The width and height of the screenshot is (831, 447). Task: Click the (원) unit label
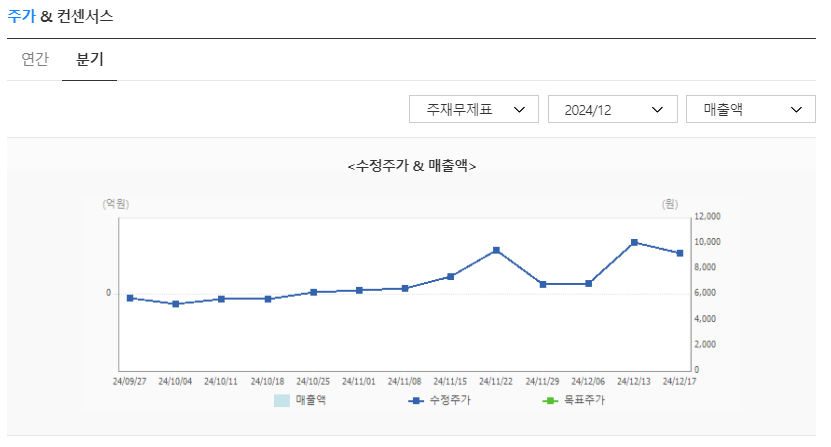(670, 204)
